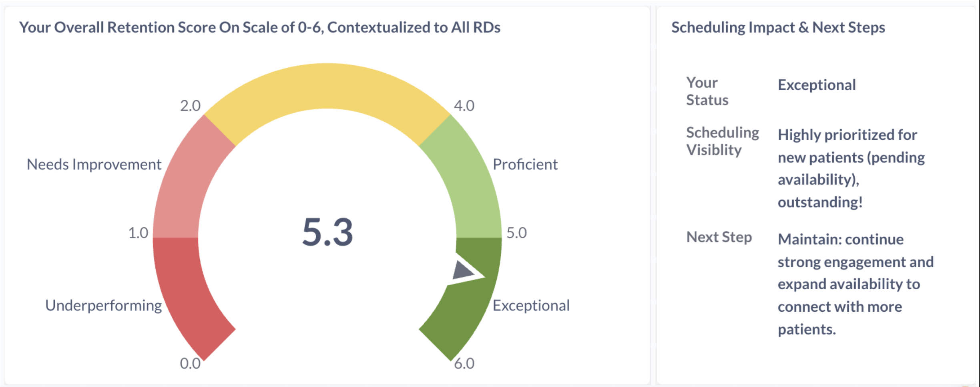Click the Underperforming gauge label
This screenshot has height=387, width=980.
[103, 306]
